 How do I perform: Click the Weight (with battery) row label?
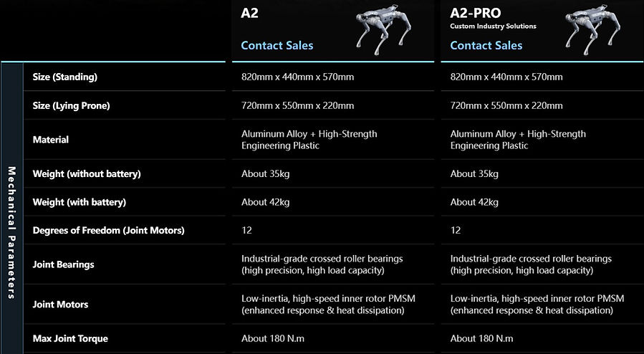click(x=80, y=202)
